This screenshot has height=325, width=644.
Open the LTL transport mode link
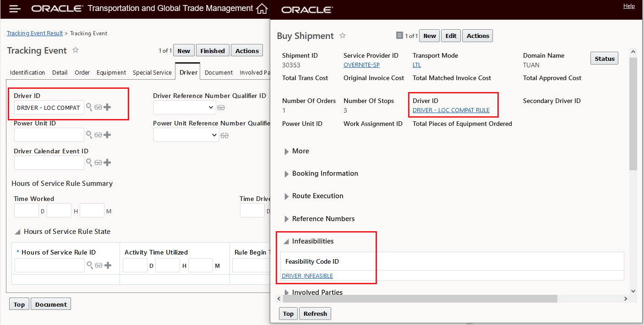point(417,65)
